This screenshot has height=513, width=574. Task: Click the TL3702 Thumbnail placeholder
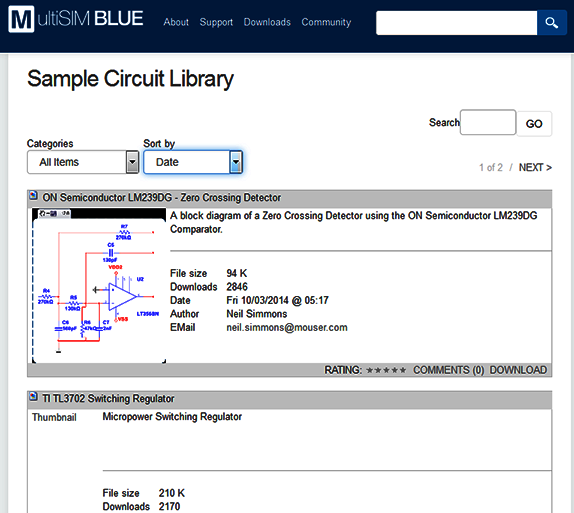[54, 417]
